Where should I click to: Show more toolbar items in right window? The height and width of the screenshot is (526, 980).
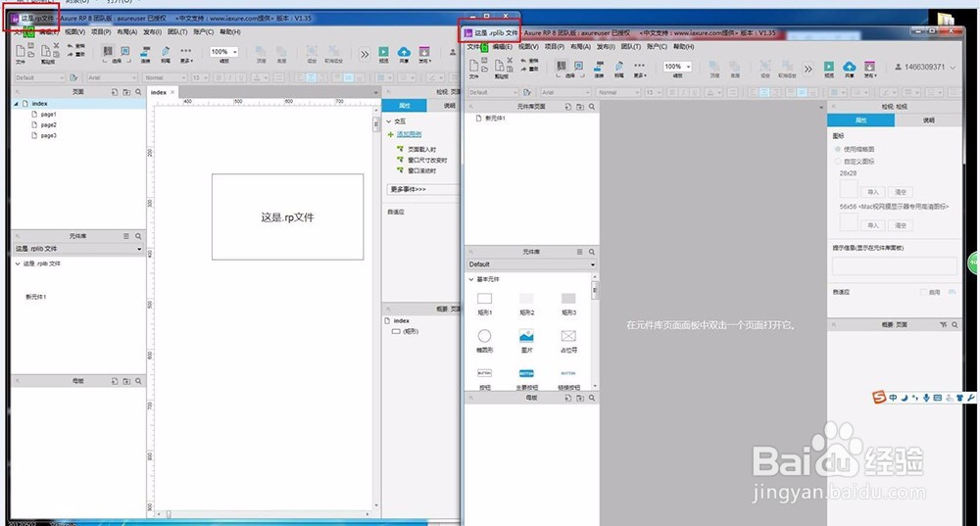pyautogui.click(x=808, y=69)
